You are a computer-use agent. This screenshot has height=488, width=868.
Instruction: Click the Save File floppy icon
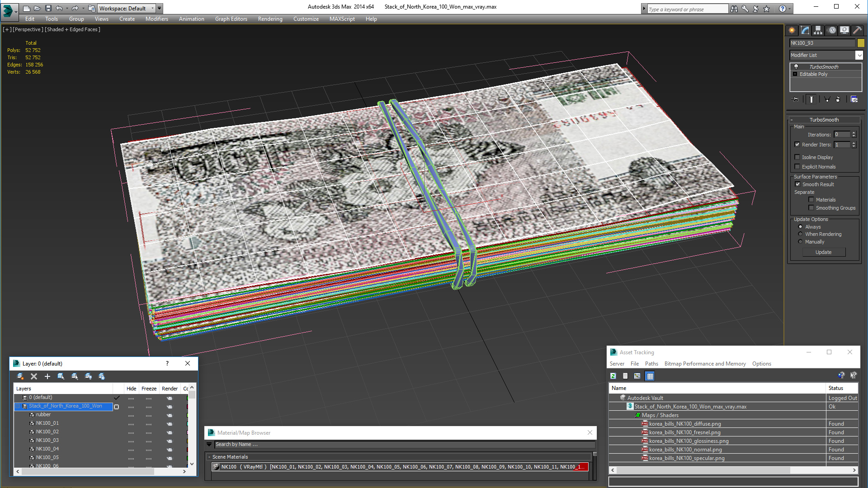pyautogui.click(x=48, y=8)
